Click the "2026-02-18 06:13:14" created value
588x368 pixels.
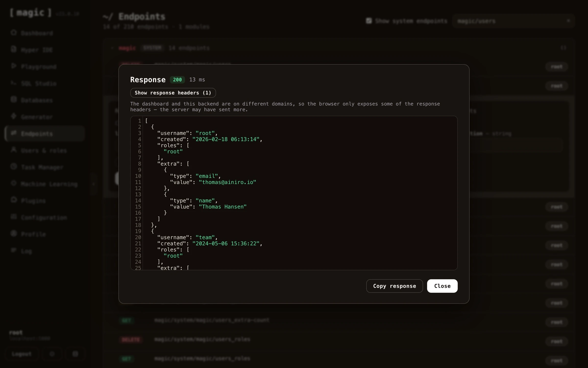tap(226, 139)
